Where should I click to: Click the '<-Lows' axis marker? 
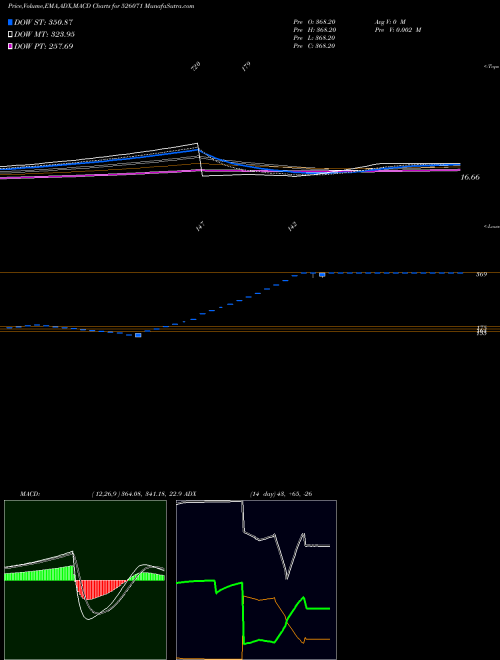[x=492, y=226]
